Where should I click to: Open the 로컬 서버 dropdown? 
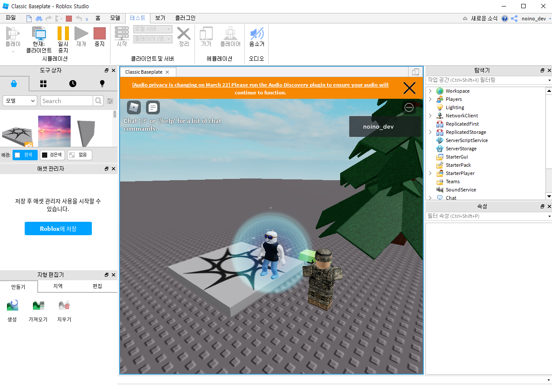[153, 29]
